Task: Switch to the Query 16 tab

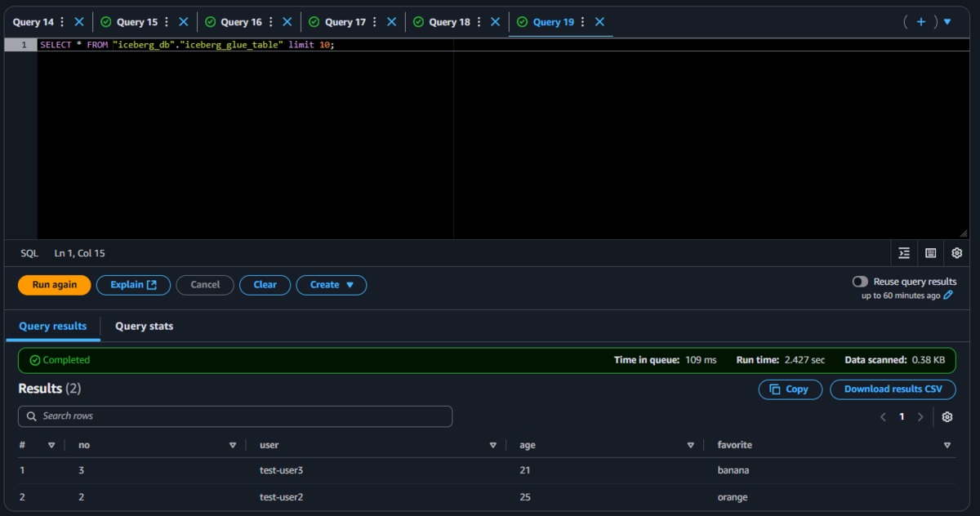Action: [241, 22]
